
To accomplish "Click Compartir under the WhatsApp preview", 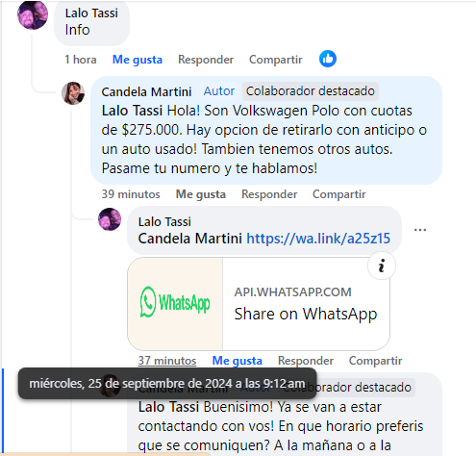I will [x=375, y=361].
